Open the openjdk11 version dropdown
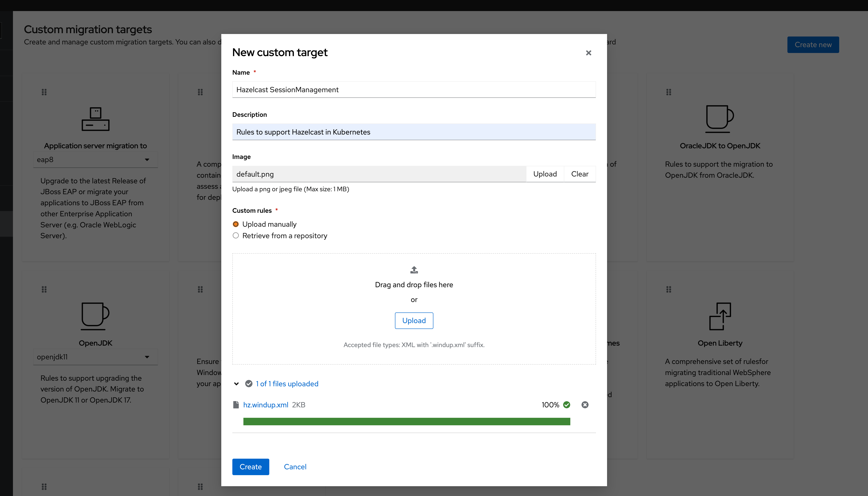 tap(95, 357)
